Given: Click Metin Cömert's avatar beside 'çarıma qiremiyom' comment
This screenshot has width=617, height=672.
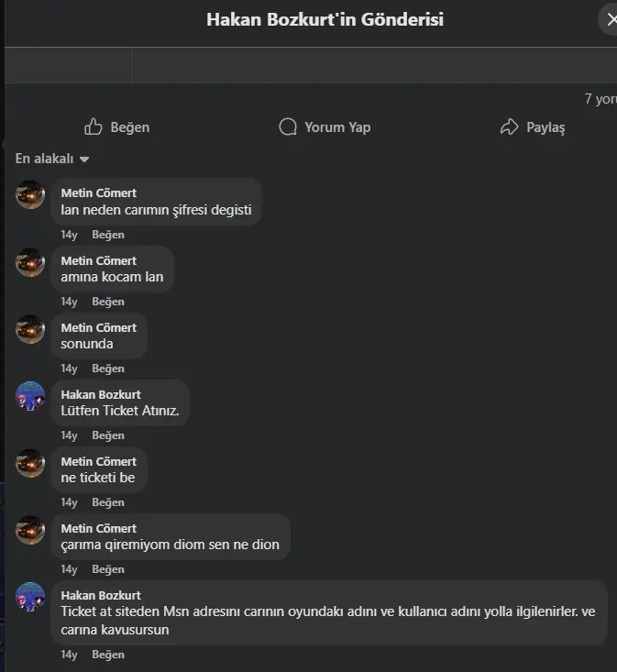Looking at the screenshot, I should pyautogui.click(x=30, y=529).
